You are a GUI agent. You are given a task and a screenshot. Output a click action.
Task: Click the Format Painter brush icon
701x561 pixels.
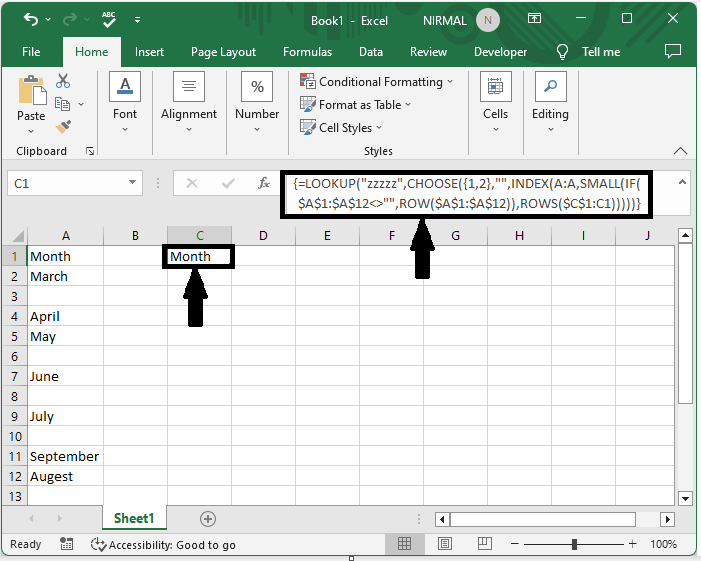pyautogui.click(x=63, y=127)
